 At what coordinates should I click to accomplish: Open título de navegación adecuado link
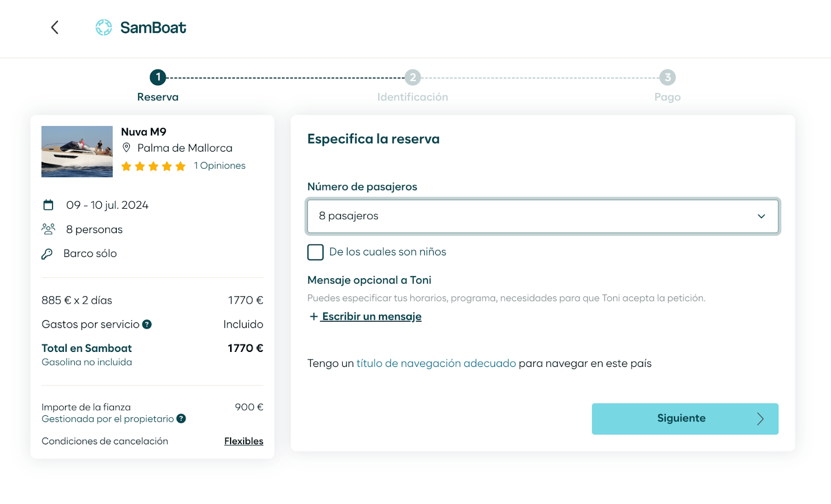(436, 363)
